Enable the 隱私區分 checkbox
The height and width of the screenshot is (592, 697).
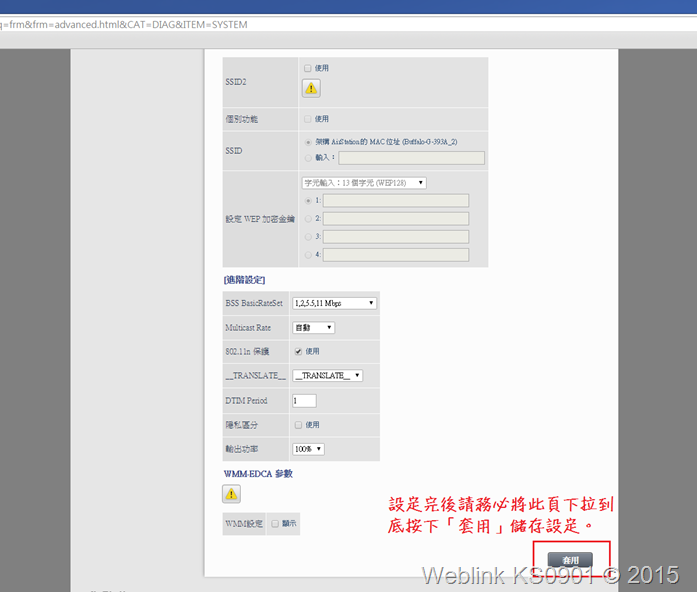pos(298,425)
